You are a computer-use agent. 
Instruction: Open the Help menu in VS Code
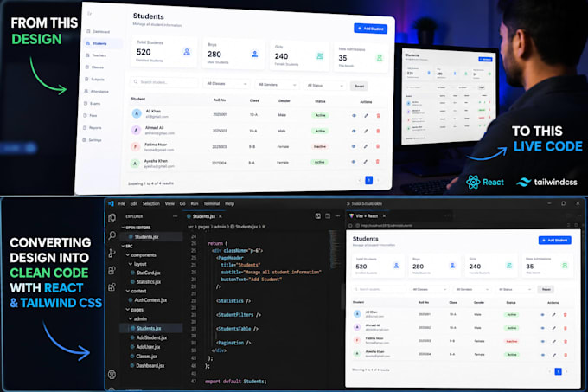click(x=229, y=203)
